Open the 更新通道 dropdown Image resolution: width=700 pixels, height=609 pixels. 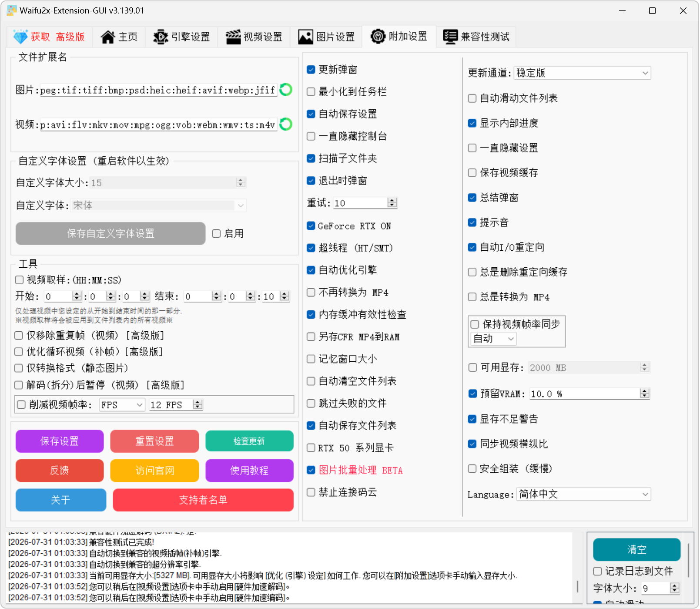pos(582,73)
